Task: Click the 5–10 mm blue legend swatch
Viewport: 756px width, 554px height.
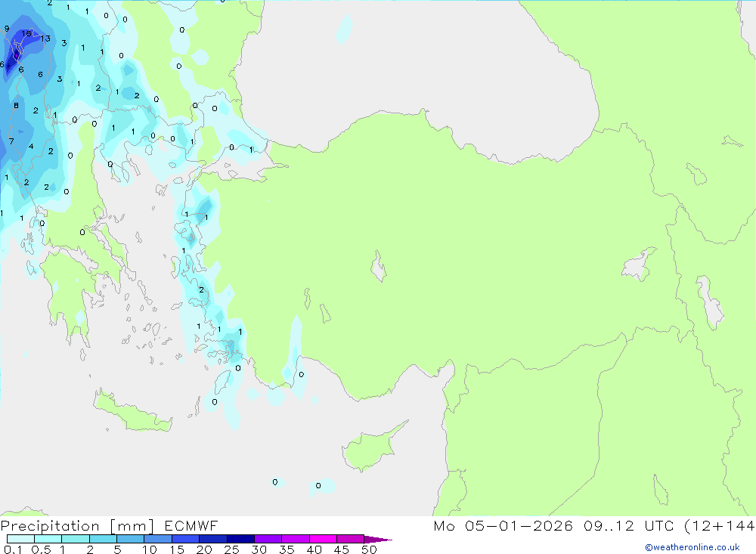Action: tap(130, 539)
